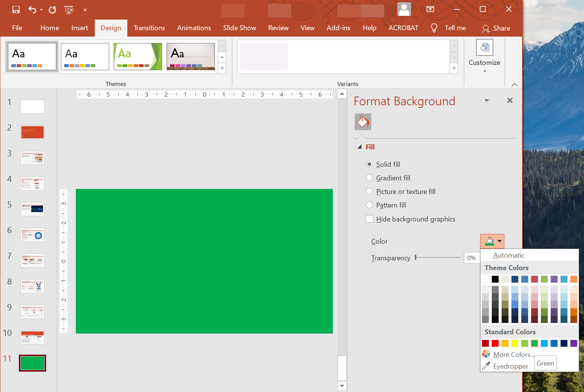Switch to the Home tab
The image size is (584, 392).
point(49,28)
